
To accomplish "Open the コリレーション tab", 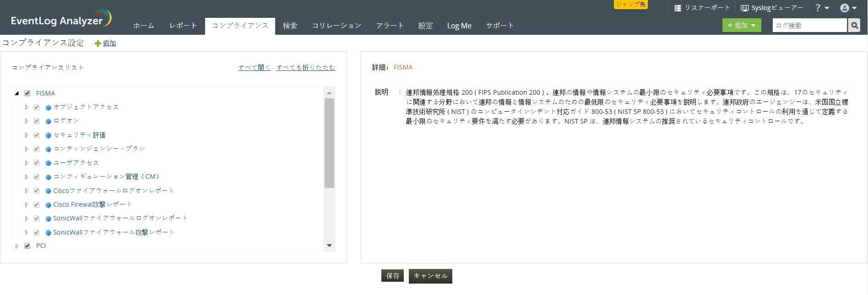I will [337, 26].
